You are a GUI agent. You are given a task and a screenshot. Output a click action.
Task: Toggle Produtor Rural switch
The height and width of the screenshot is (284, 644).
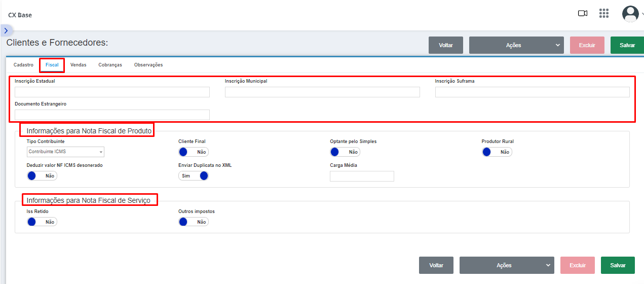[x=497, y=152]
